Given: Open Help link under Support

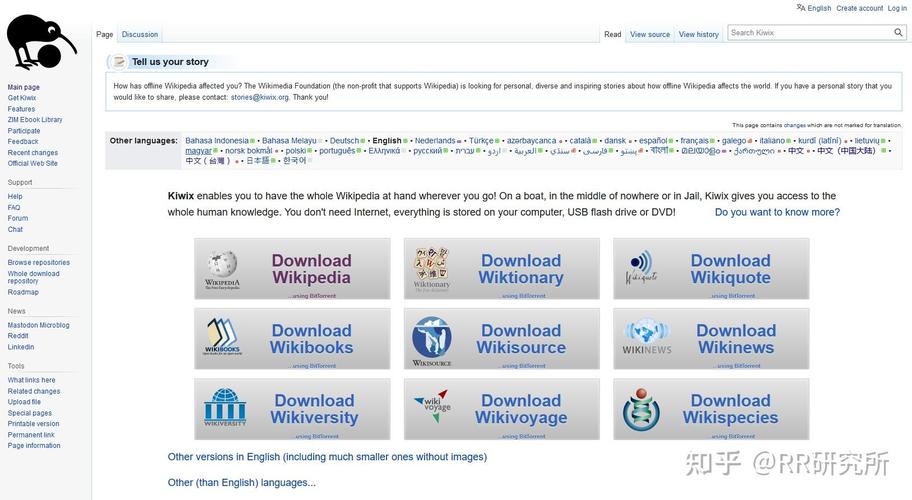Looking at the screenshot, I should [15, 197].
